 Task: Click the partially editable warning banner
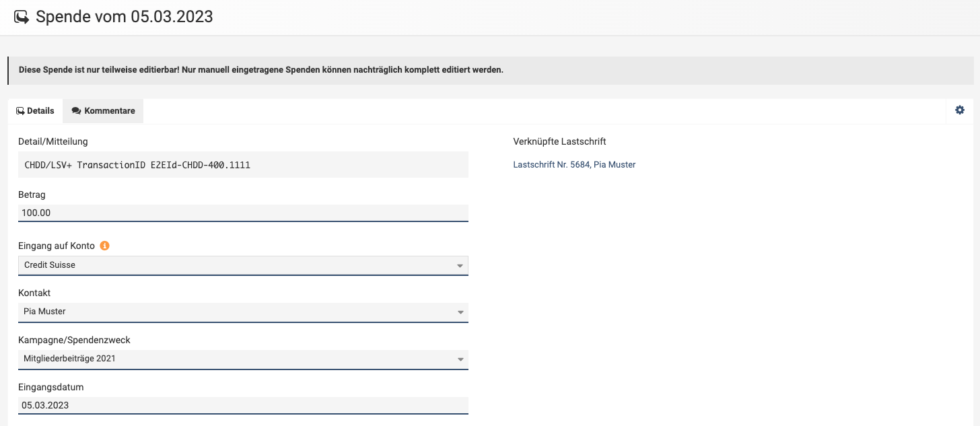pos(260,70)
